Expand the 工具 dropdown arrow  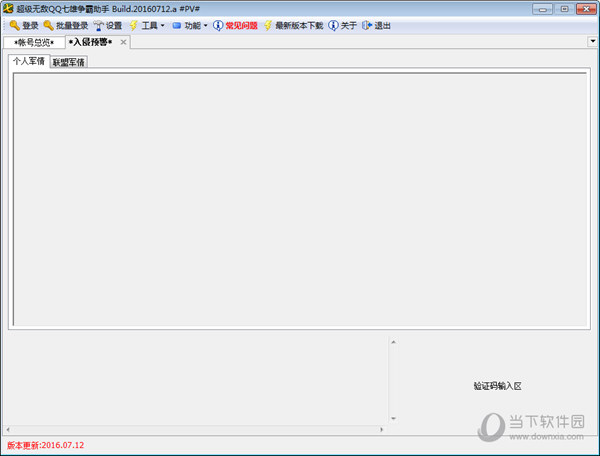coord(163,26)
